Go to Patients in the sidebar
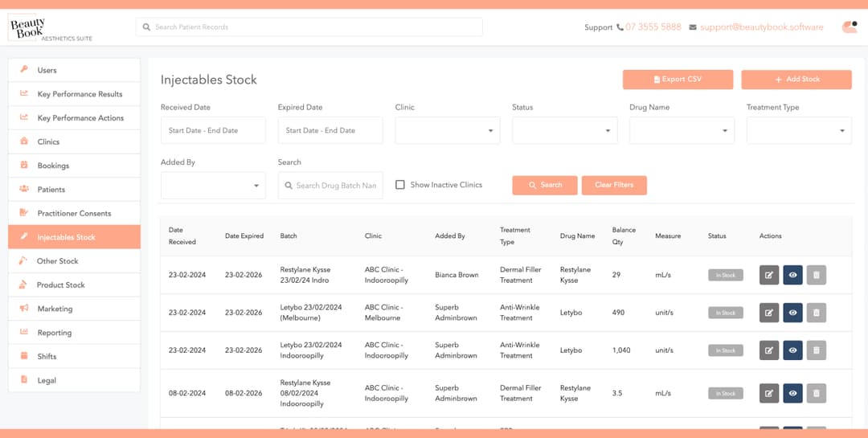868x438 pixels. pos(51,190)
